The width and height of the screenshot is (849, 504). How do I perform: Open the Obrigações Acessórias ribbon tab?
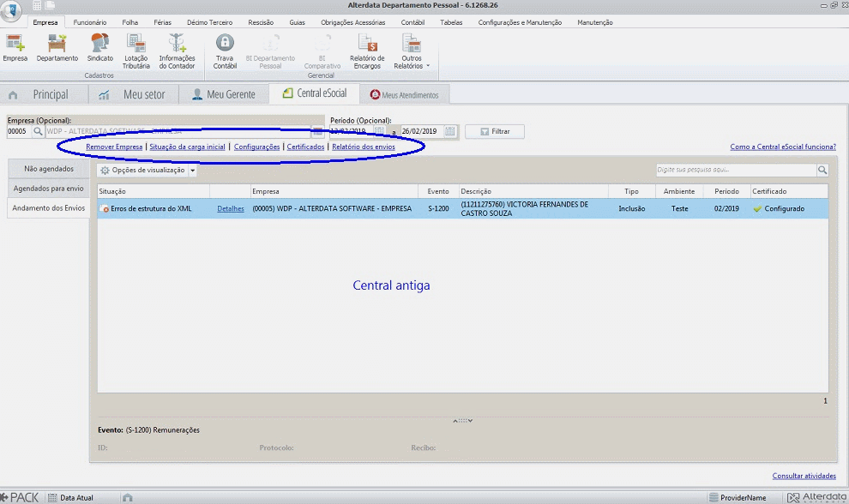pos(353,22)
